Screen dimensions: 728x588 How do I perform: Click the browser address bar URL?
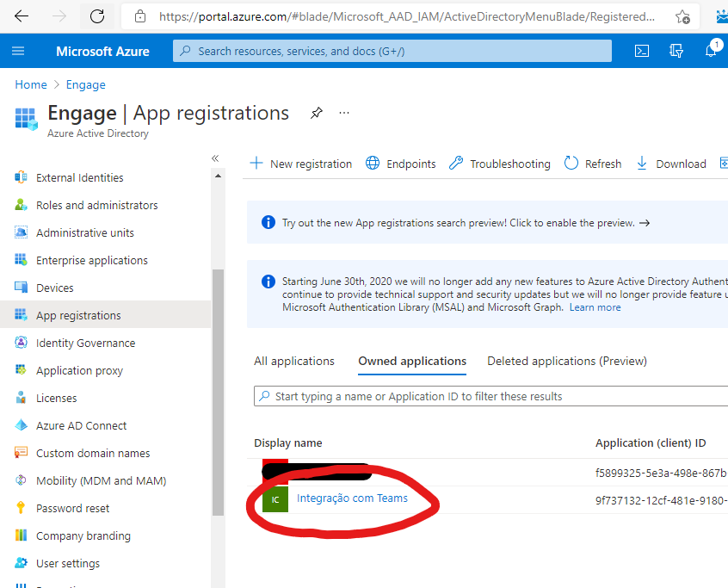coord(407,17)
